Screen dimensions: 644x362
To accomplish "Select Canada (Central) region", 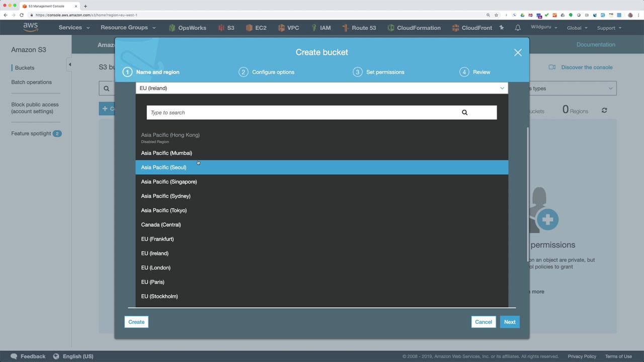I will (321, 225).
